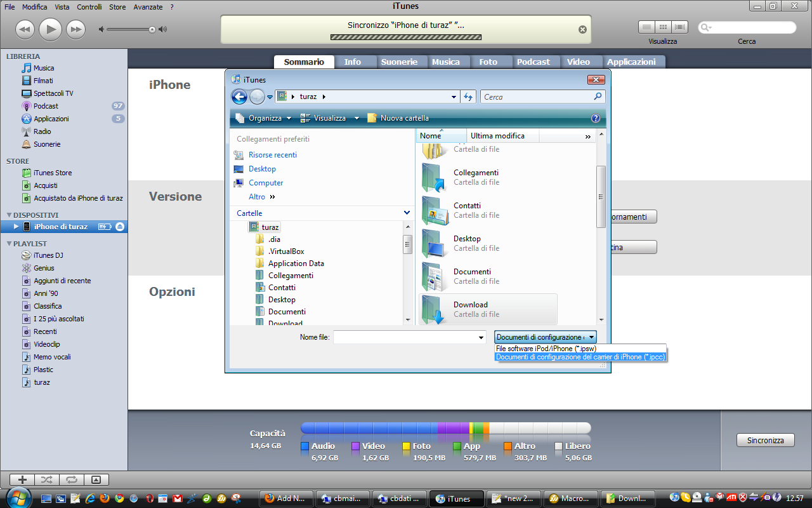Open address bar path dropdown

point(454,97)
